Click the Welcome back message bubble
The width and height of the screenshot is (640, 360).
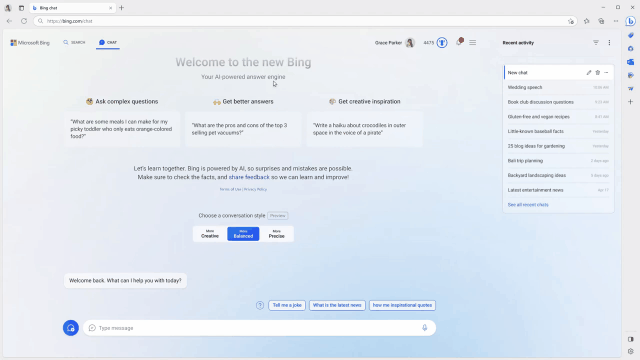125,281
